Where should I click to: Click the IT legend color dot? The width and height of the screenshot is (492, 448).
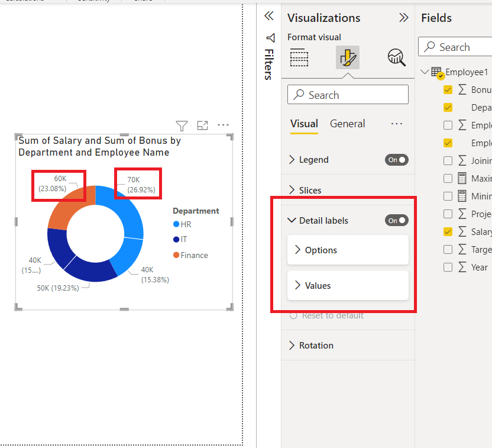tap(176, 240)
